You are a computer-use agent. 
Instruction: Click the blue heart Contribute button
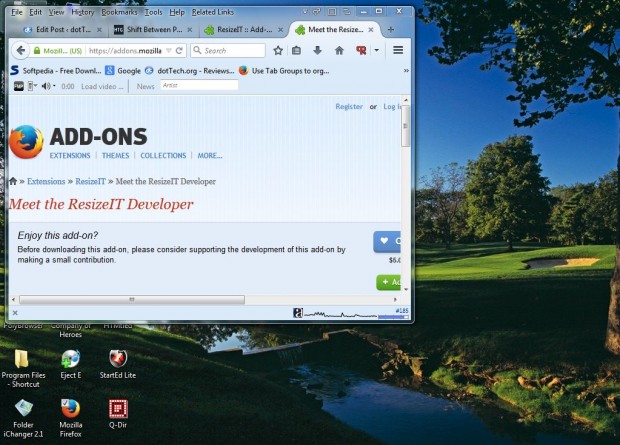coord(387,241)
